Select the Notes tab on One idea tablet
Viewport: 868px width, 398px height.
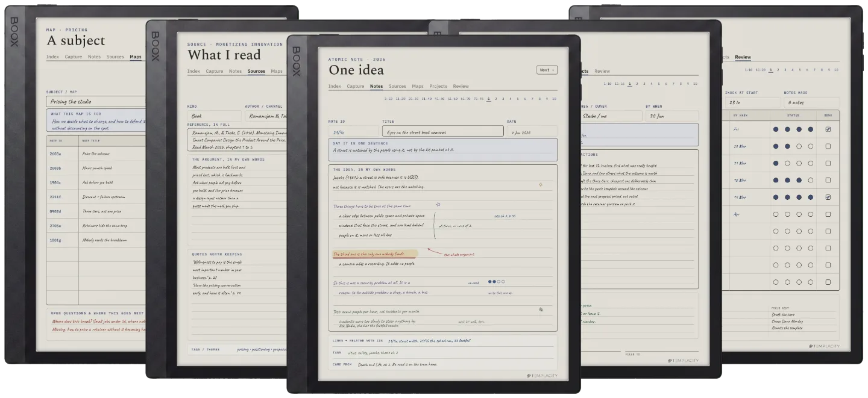tap(376, 86)
